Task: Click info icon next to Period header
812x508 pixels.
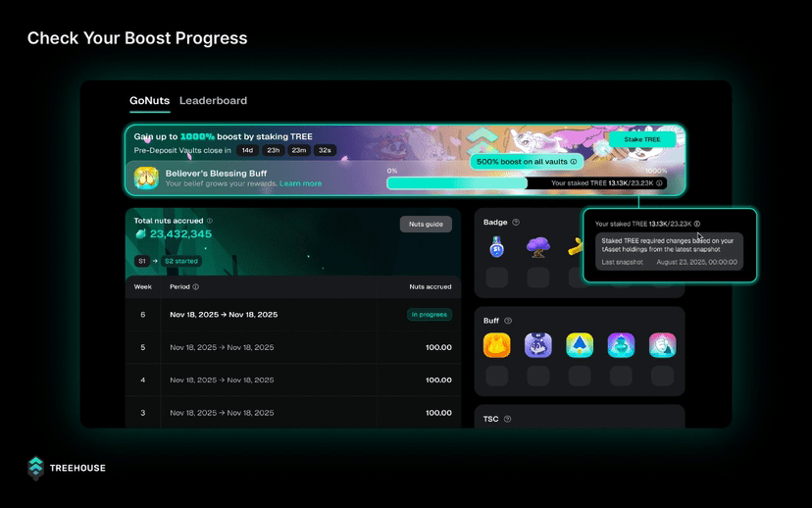Action: point(196,287)
